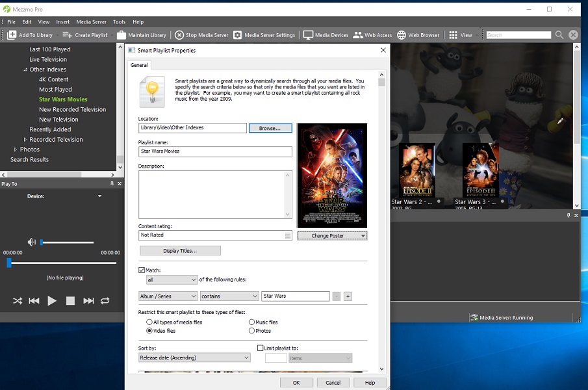This screenshot has height=390, width=588.
Task: Click the Display Titles... button
Action: (x=180, y=251)
